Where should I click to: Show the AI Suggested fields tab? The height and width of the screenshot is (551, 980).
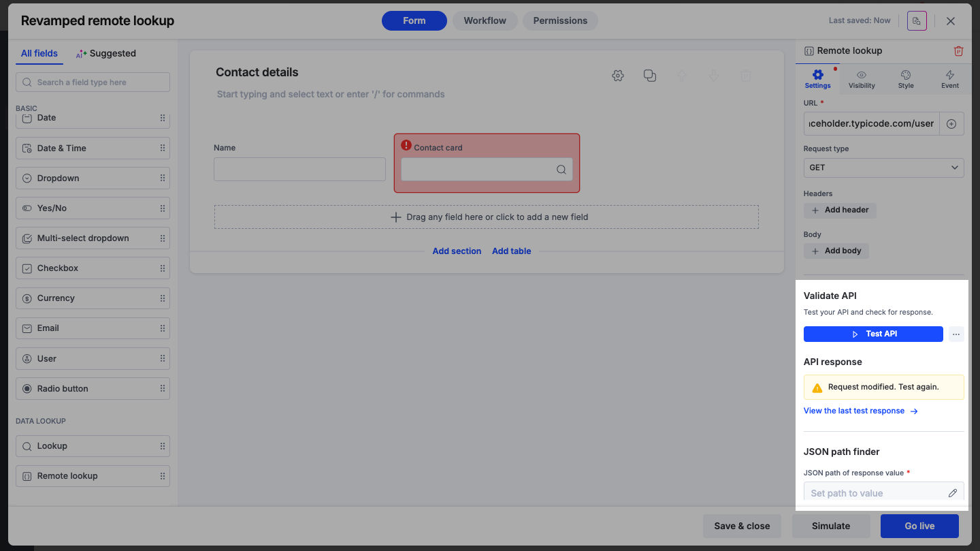(x=105, y=54)
